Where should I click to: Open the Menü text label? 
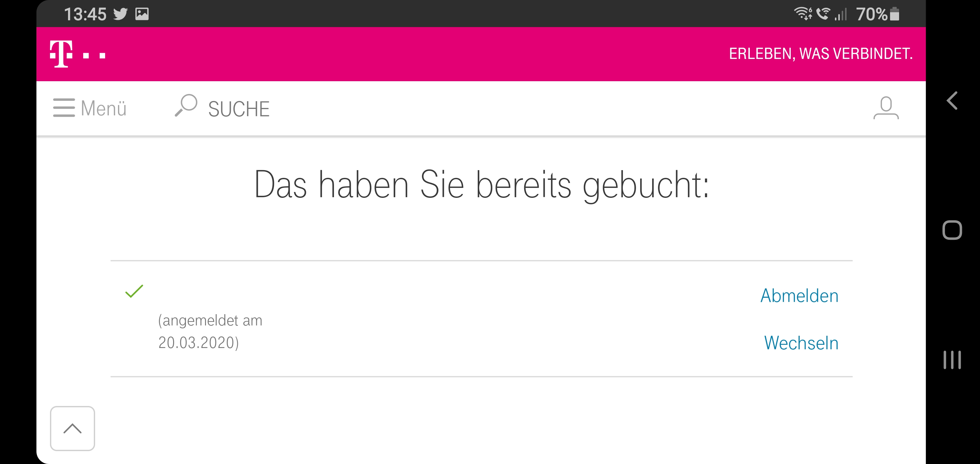coord(103,108)
